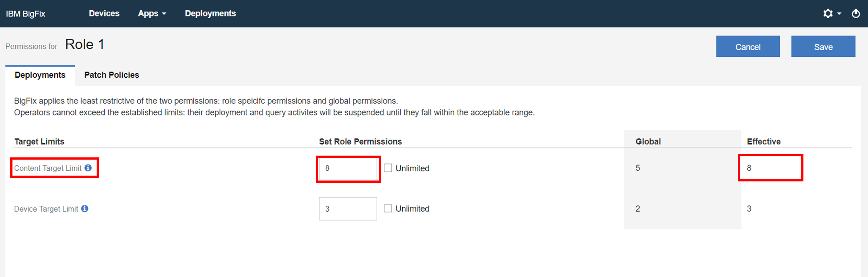Click into the Device Target Limit input box

click(348, 209)
